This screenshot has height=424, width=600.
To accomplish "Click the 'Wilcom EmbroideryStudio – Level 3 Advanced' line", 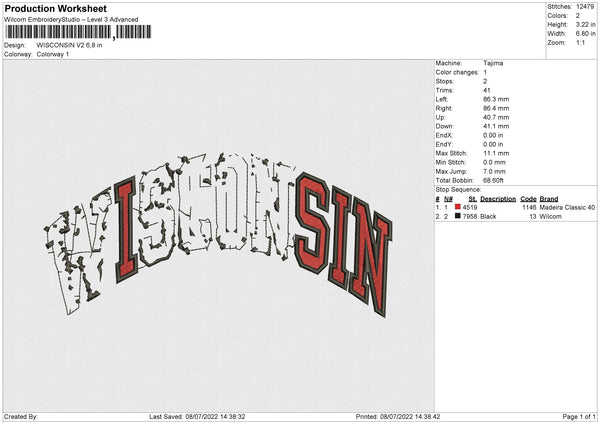I will [71, 20].
